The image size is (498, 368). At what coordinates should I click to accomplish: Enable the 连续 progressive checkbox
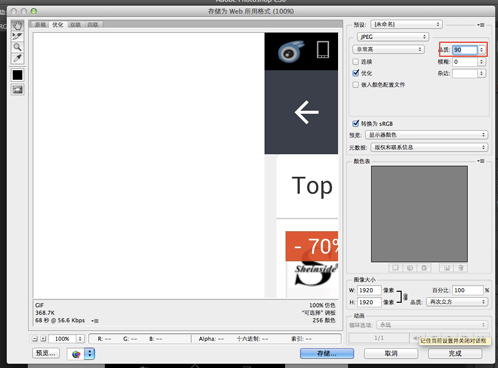(x=356, y=62)
